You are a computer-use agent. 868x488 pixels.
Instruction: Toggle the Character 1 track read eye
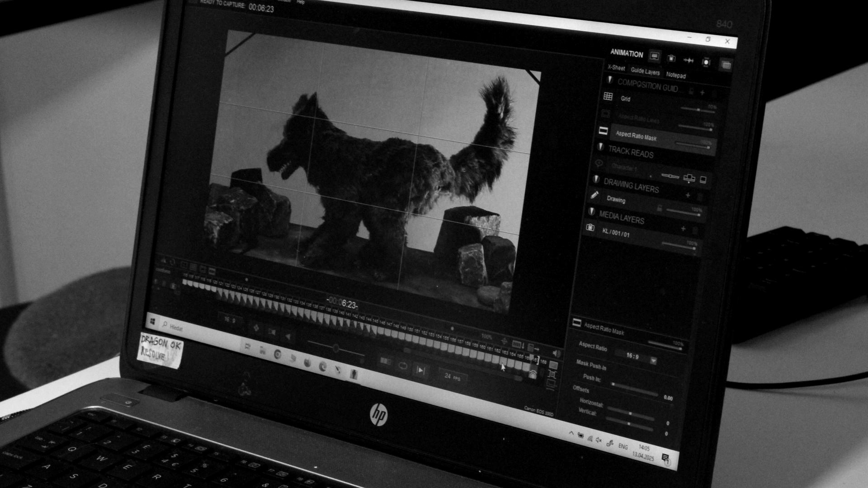coord(599,164)
